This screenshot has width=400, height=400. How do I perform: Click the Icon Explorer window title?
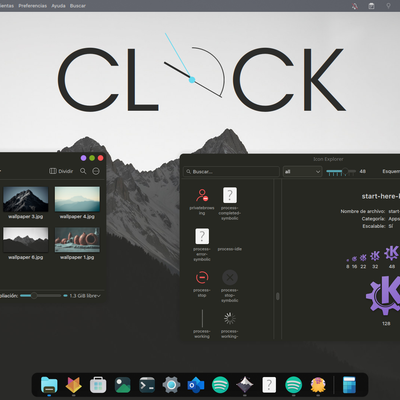click(x=328, y=159)
